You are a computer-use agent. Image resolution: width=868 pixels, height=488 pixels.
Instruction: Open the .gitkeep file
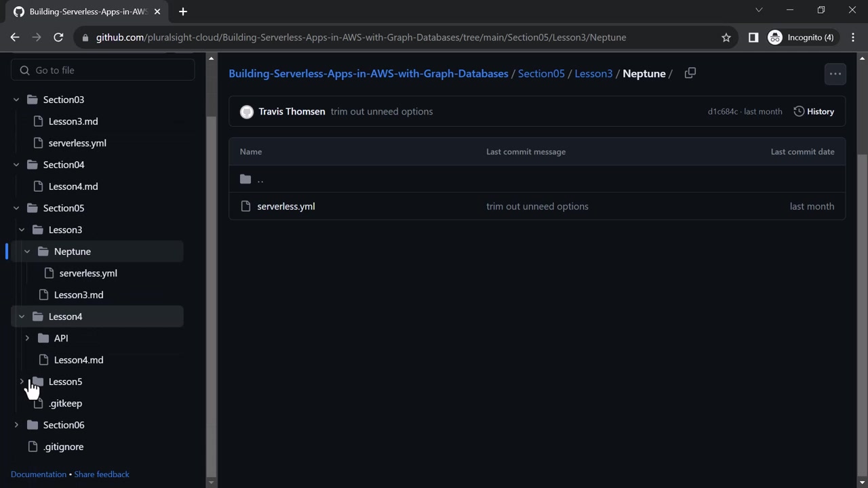[x=66, y=403]
